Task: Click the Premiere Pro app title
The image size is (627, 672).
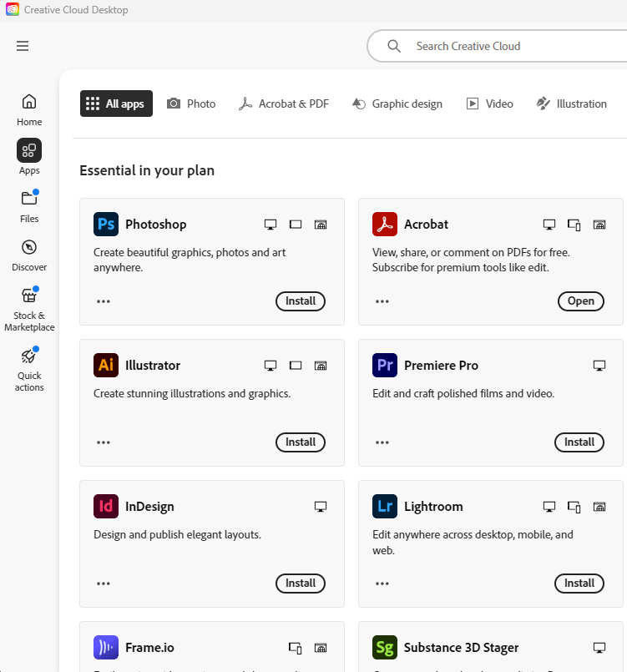Action: tap(441, 365)
